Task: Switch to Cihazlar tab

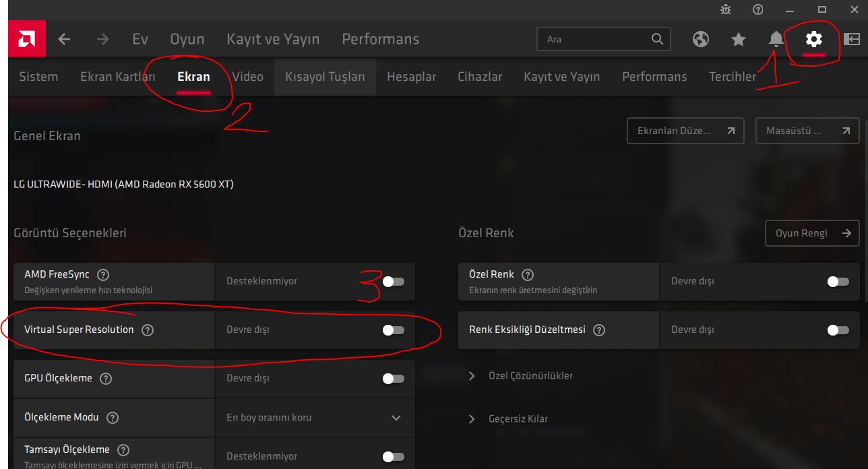Action: (x=480, y=76)
